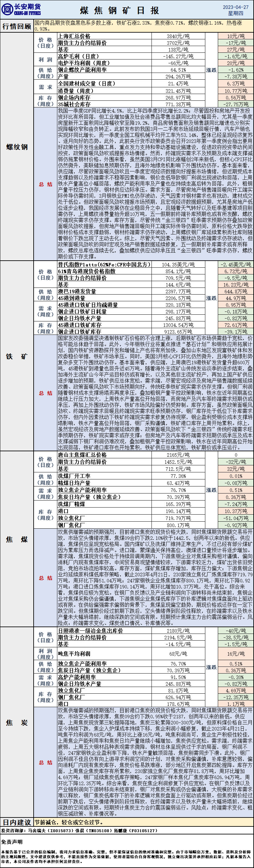Click the 61%青岛港现货价格指数 label
This screenshot has width=254, height=868.
87,271
